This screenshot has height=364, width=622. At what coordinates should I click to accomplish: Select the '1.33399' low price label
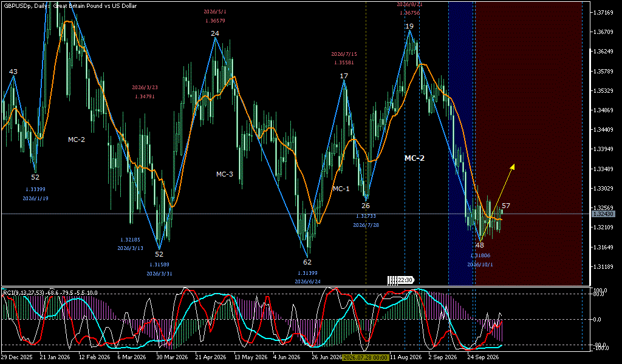[x=35, y=189]
